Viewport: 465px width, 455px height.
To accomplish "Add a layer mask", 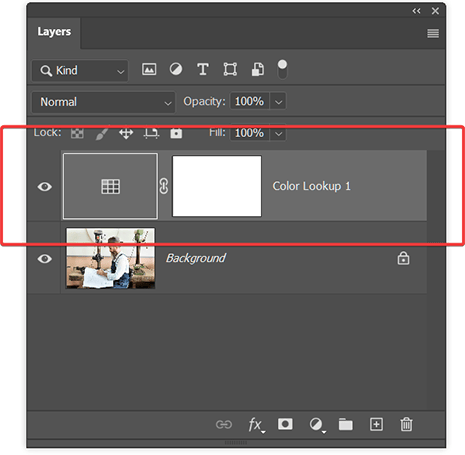I will point(285,424).
